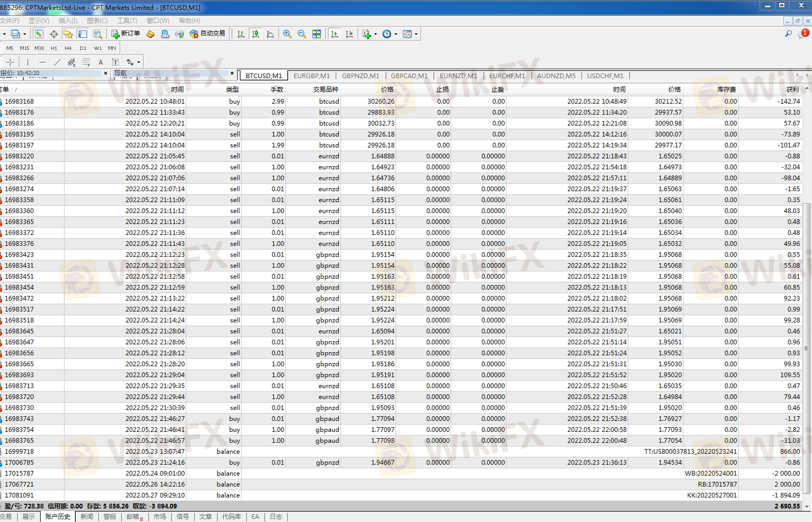Close the 报价 market watch panel
This screenshot has height=522, width=812.
point(106,73)
